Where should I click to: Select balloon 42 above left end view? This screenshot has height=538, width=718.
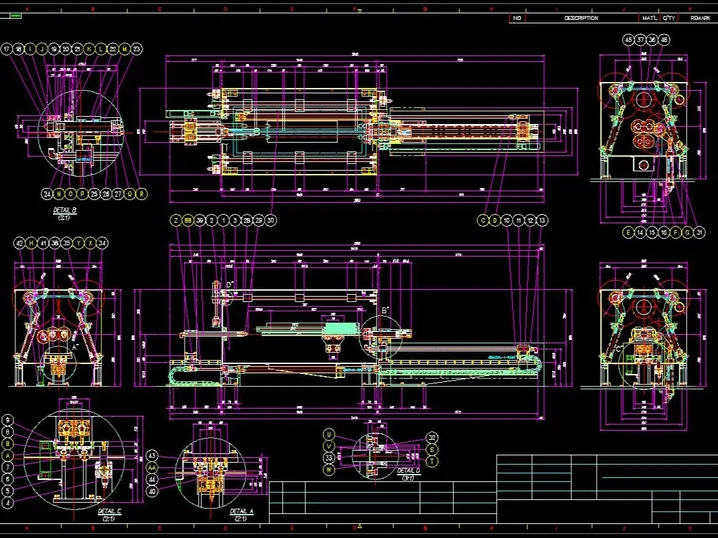[x=19, y=243]
